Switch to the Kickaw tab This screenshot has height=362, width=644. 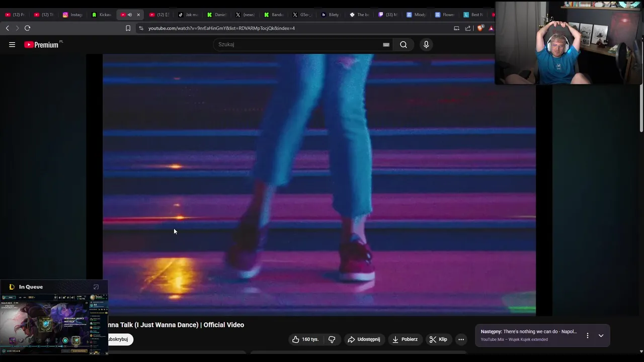coord(102,15)
